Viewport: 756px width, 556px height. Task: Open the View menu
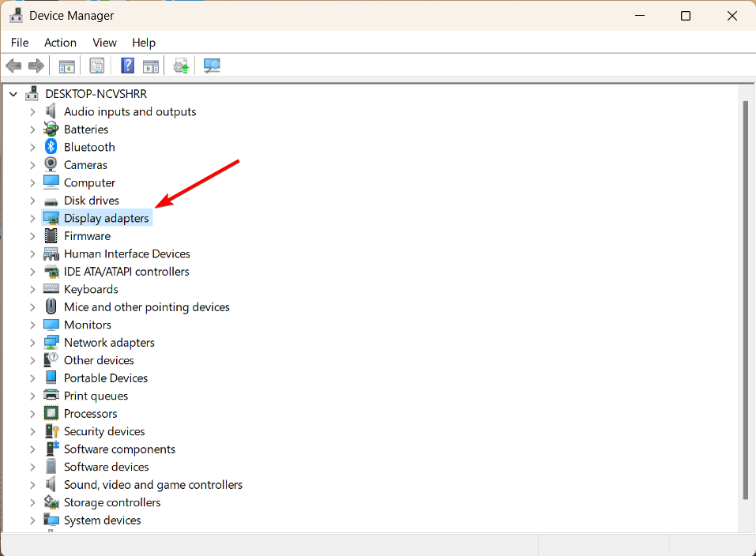pos(104,43)
